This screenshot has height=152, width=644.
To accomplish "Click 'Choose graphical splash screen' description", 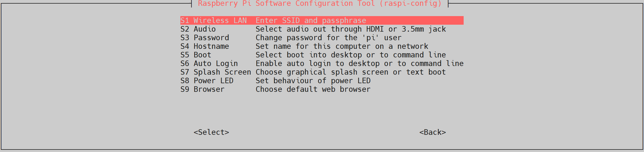I will tap(350, 72).
